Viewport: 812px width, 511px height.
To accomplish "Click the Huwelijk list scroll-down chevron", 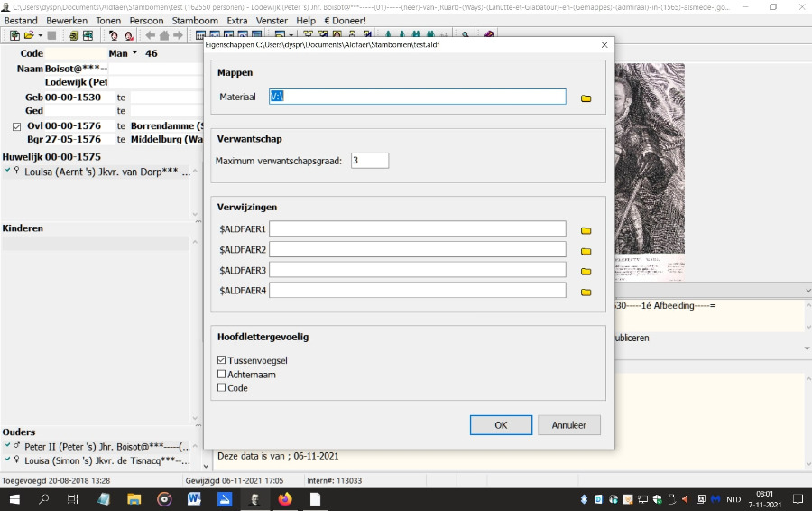I will coord(195,215).
